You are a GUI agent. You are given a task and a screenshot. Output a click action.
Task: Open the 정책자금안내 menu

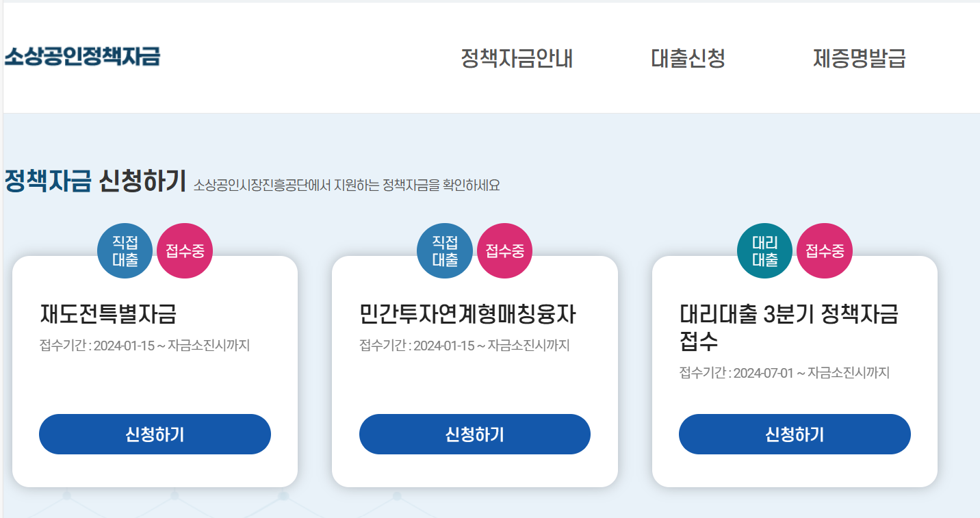click(517, 59)
